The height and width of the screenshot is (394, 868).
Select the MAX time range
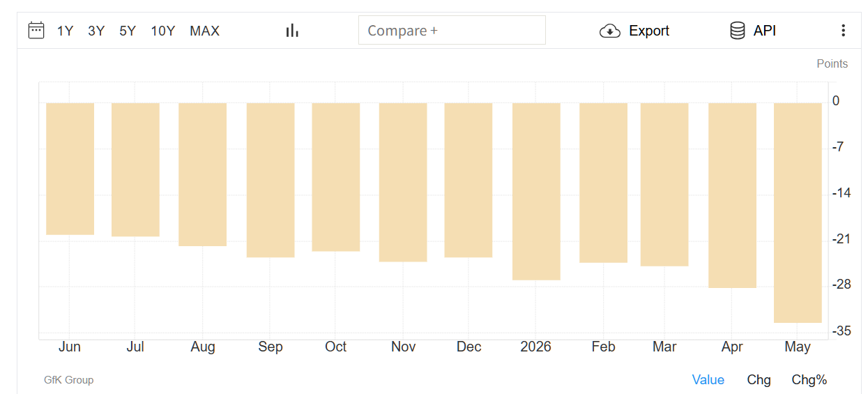(204, 31)
